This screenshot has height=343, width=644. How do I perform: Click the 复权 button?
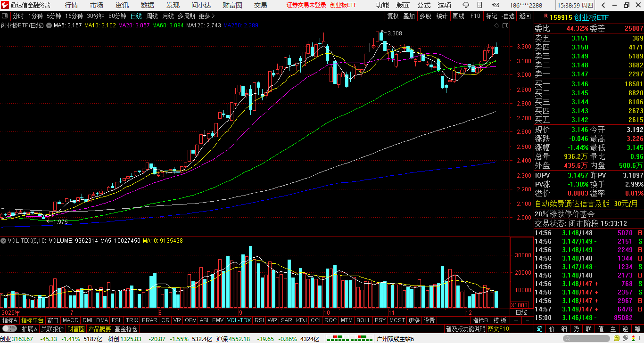(393, 16)
